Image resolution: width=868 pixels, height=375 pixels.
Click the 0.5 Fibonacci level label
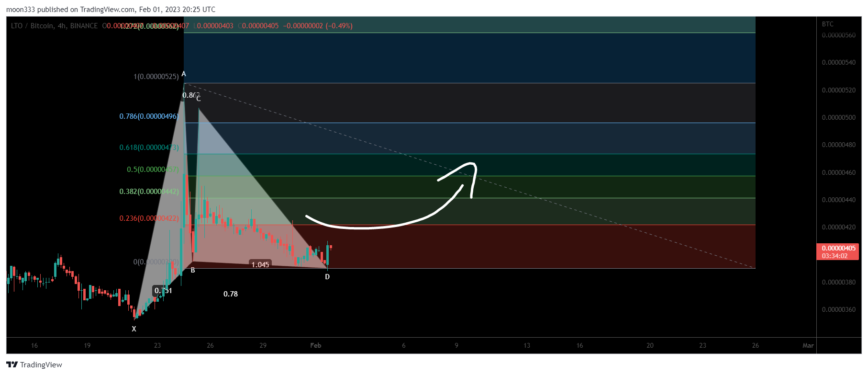[153, 170]
